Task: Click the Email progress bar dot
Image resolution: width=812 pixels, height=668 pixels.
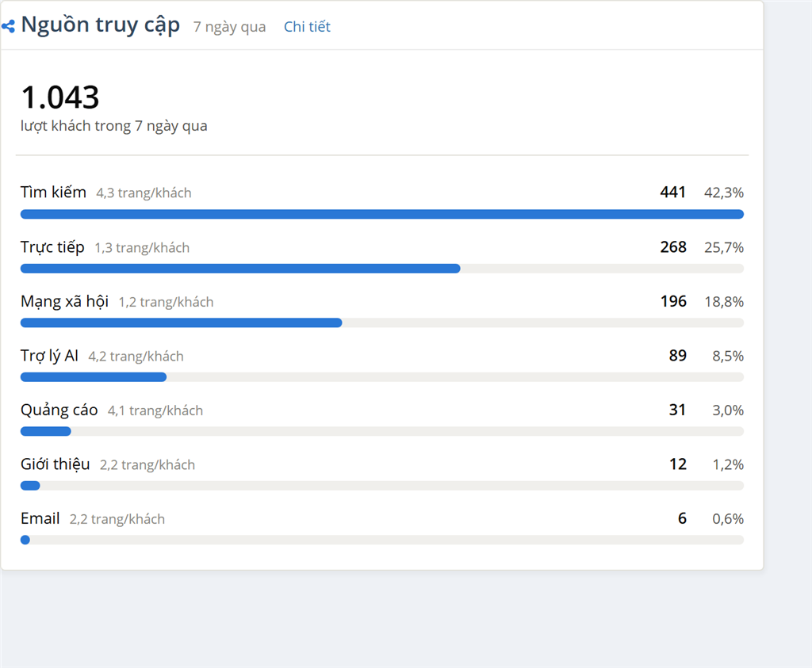Action: 25,540
